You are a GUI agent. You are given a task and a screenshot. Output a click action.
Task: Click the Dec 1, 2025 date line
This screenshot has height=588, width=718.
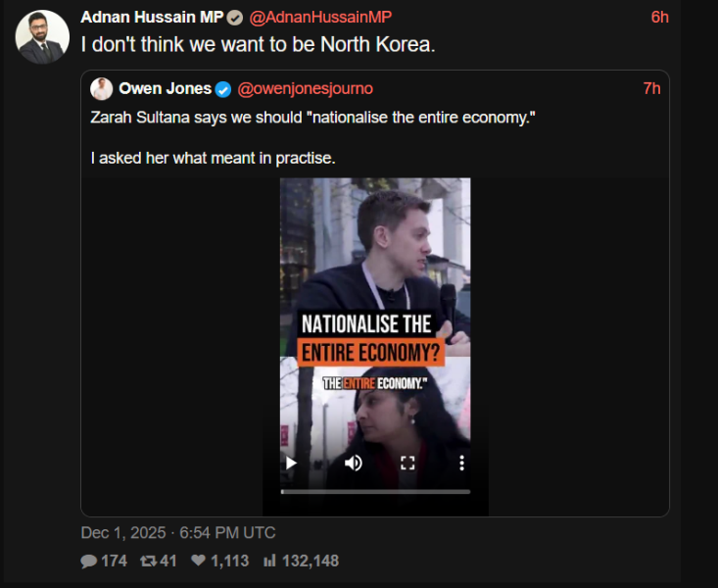click(x=178, y=533)
